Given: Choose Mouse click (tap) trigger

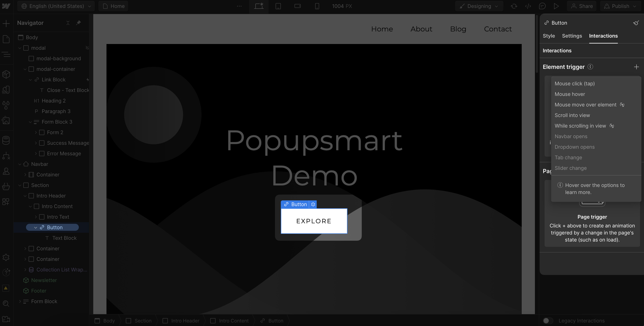Looking at the screenshot, I should (x=596, y=84).
